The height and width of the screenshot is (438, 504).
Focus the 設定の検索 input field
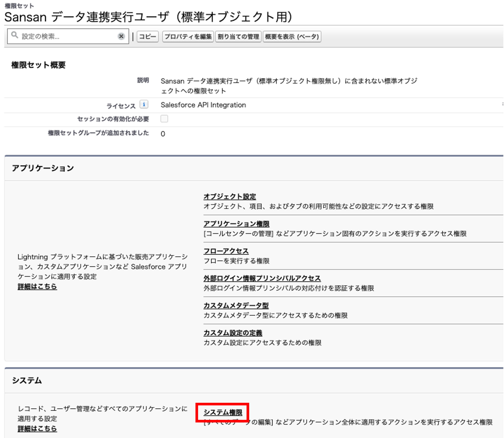click(68, 36)
